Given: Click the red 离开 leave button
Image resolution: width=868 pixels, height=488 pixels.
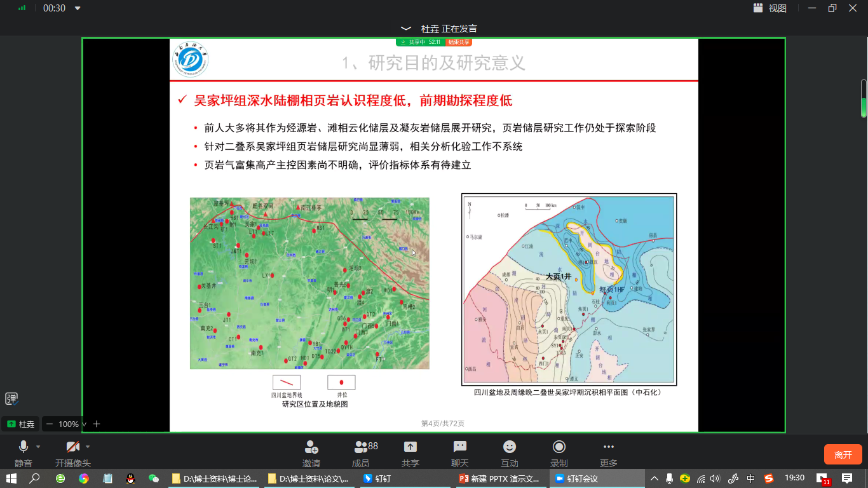Looking at the screenshot, I should click(x=843, y=454).
